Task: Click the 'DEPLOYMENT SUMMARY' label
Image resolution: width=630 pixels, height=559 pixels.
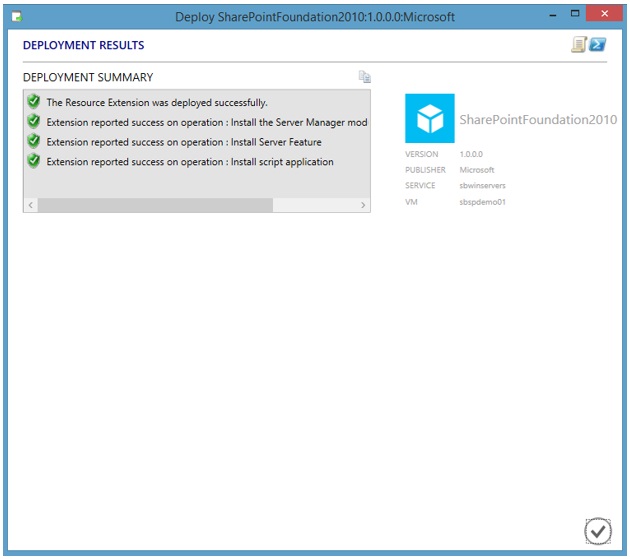Action: pyautogui.click(x=88, y=77)
